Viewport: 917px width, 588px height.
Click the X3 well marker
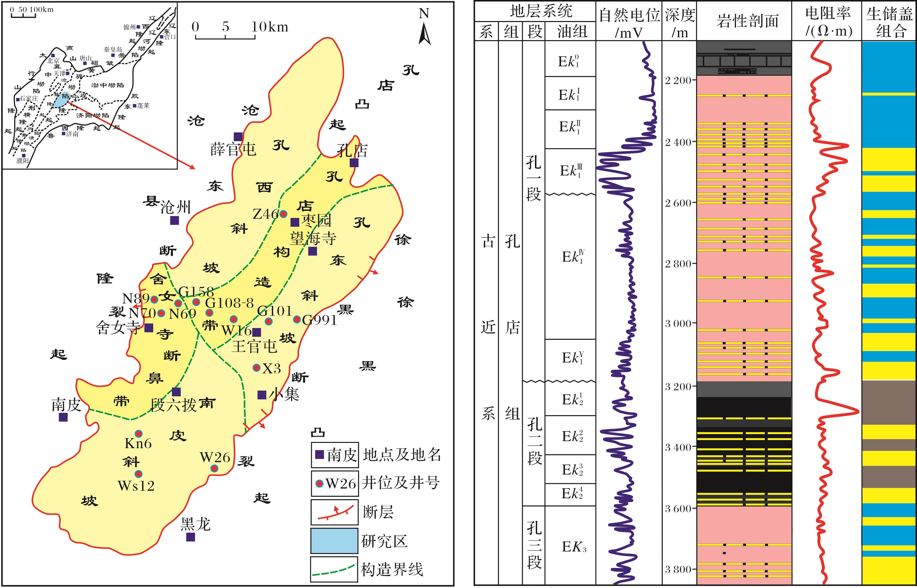click(256, 368)
